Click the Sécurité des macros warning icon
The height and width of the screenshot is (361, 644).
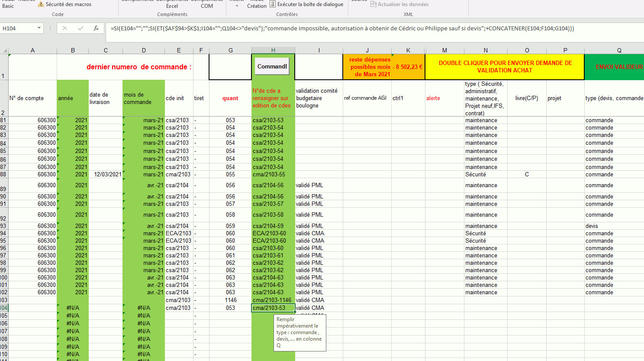(41, 4)
